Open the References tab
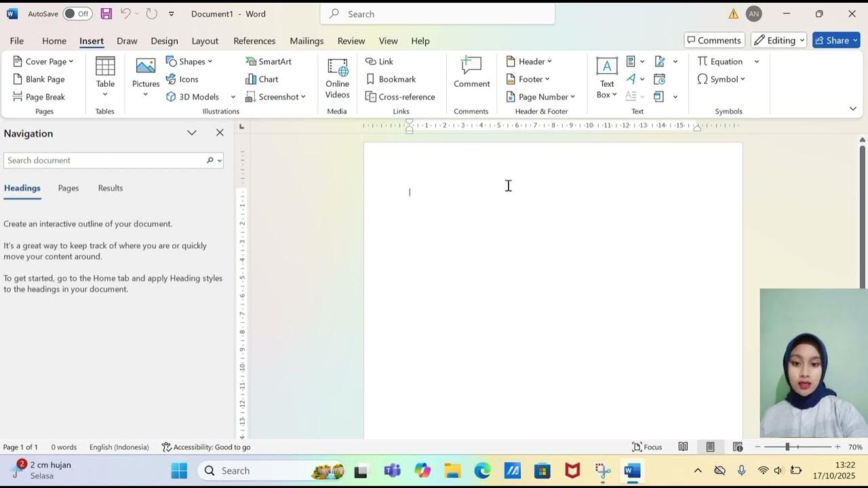This screenshot has width=868, height=488. click(x=254, y=41)
